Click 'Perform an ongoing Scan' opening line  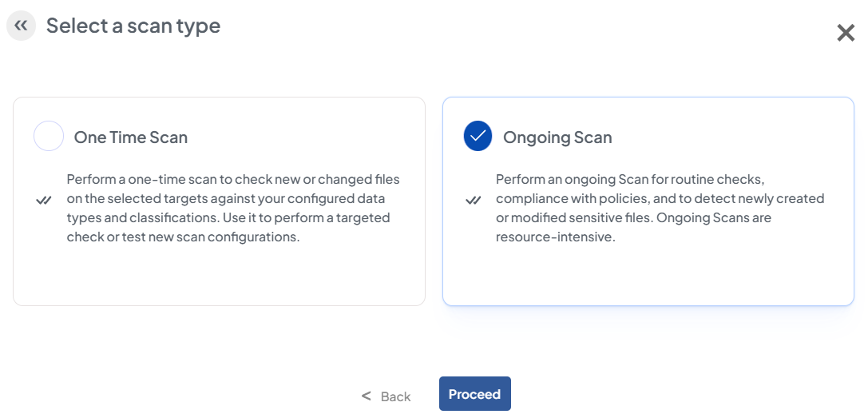coord(587,179)
